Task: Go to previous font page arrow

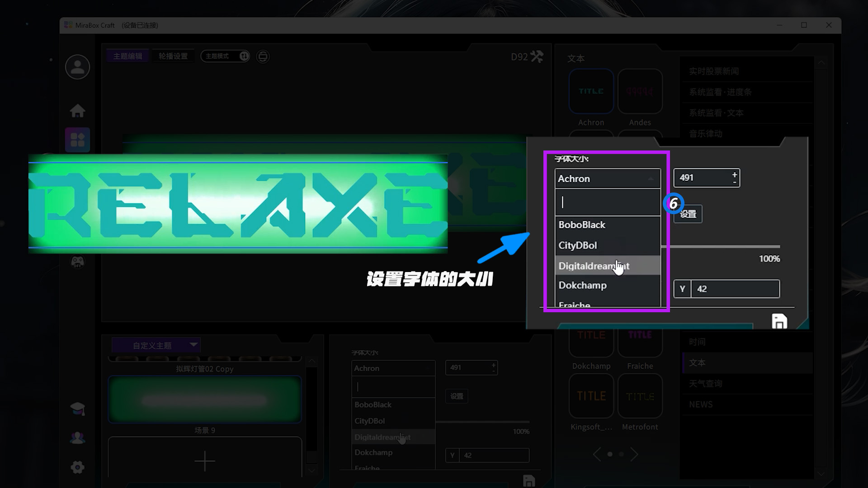Action: click(597, 454)
